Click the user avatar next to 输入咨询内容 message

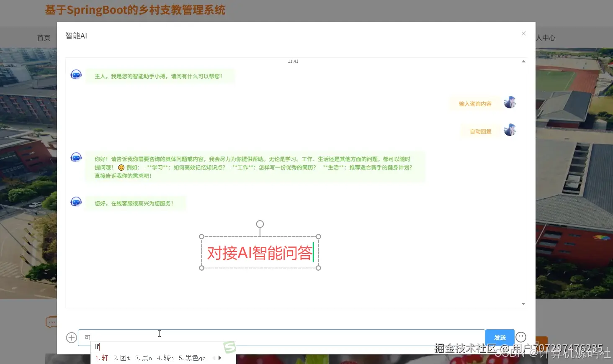510,102
